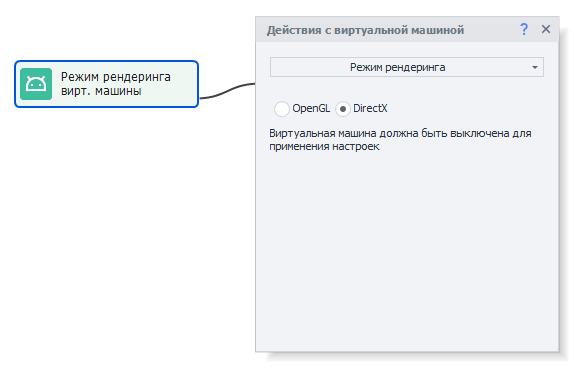Click the green Android icon on the action block
The image size is (574, 374).
tap(36, 84)
